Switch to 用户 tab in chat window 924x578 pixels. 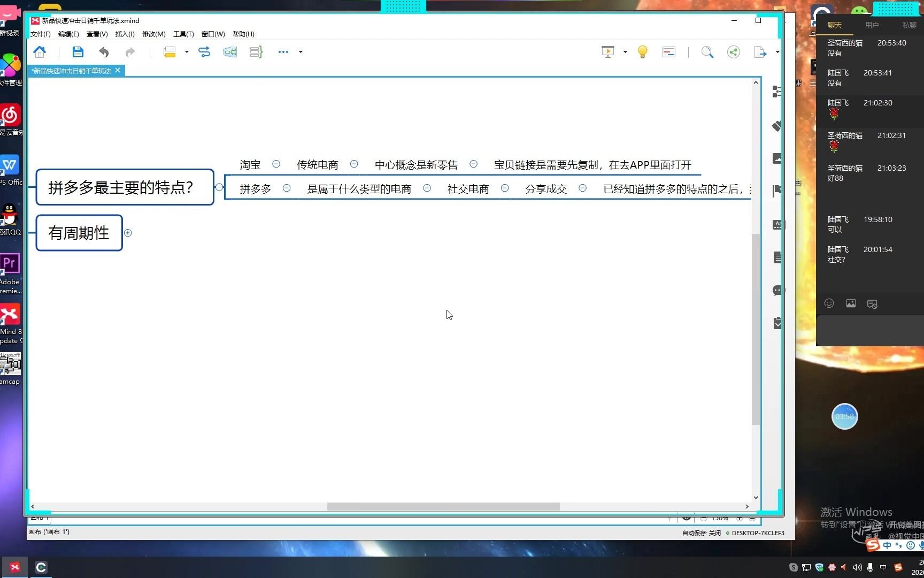(872, 25)
